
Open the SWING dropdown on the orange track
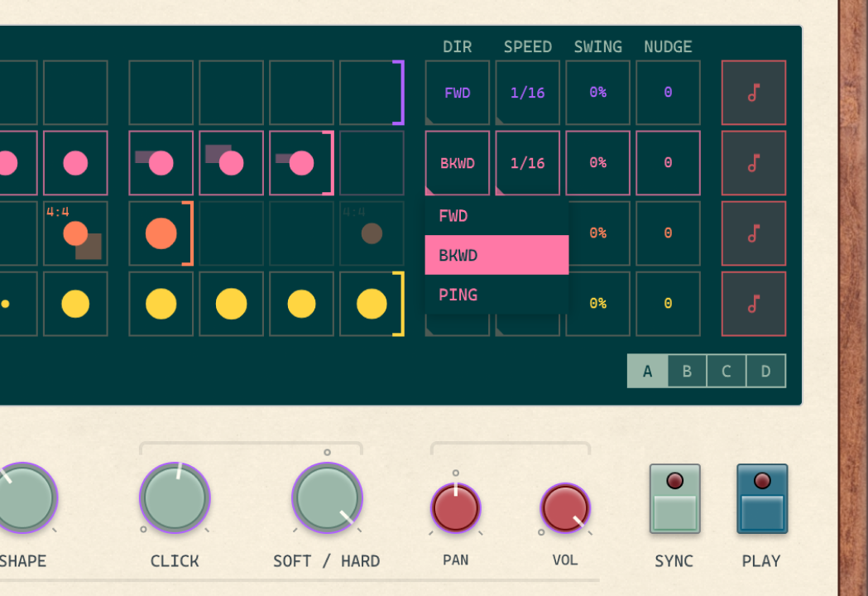pyautogui.click(x=597, y=233)
